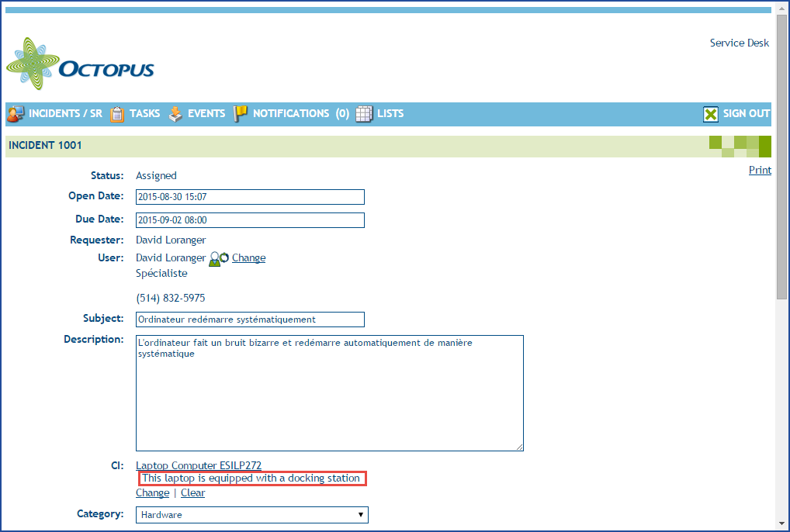Open the Laptop Computer ESILP272 CI link

tap(199, 465)
